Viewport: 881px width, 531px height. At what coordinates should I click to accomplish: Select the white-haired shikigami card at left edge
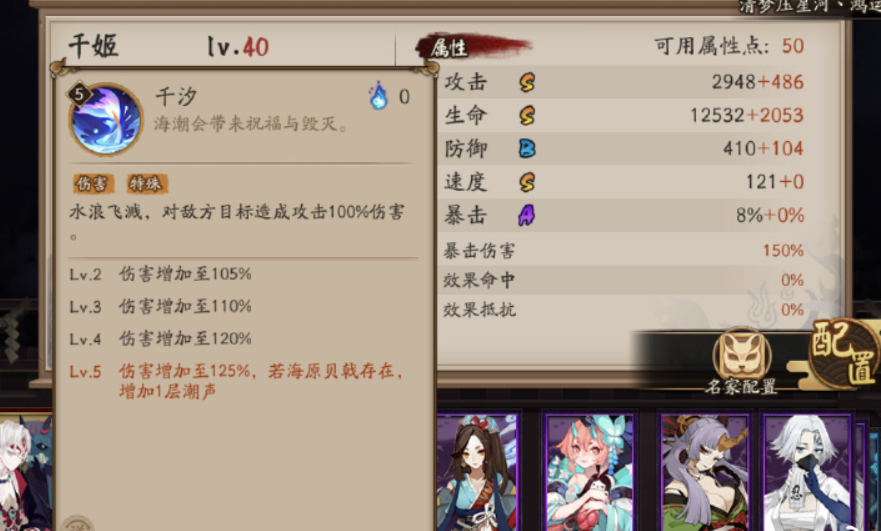26,472
